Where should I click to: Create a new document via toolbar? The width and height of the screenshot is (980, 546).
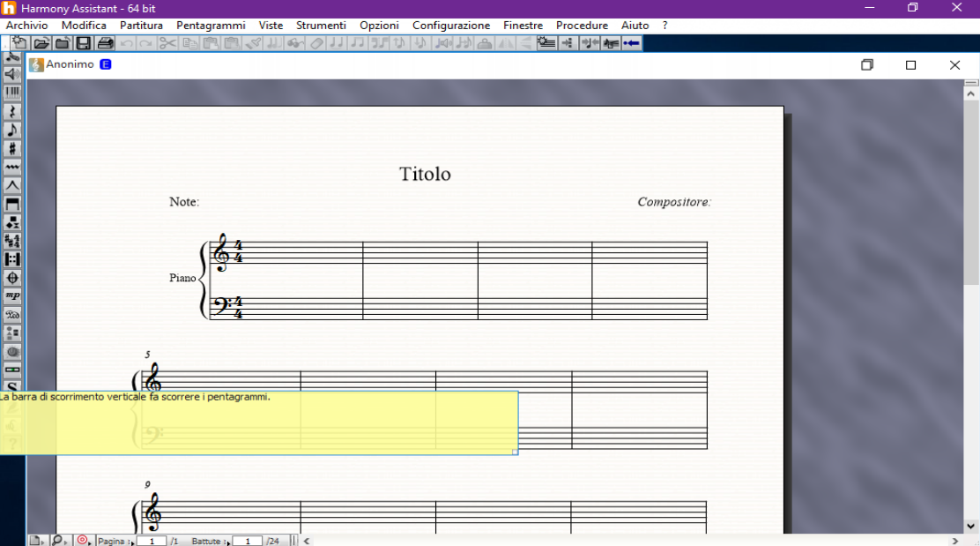tap(19, 43)
